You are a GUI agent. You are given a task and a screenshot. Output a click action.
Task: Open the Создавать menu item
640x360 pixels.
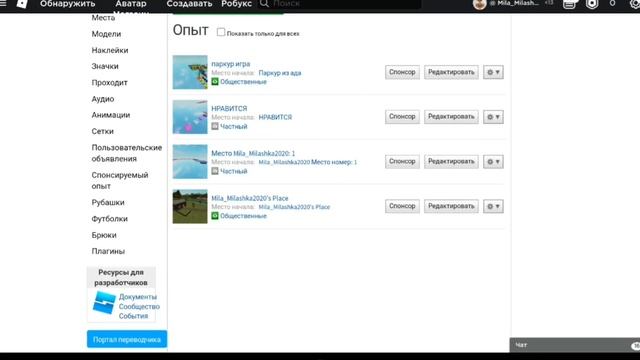(189, 4)
